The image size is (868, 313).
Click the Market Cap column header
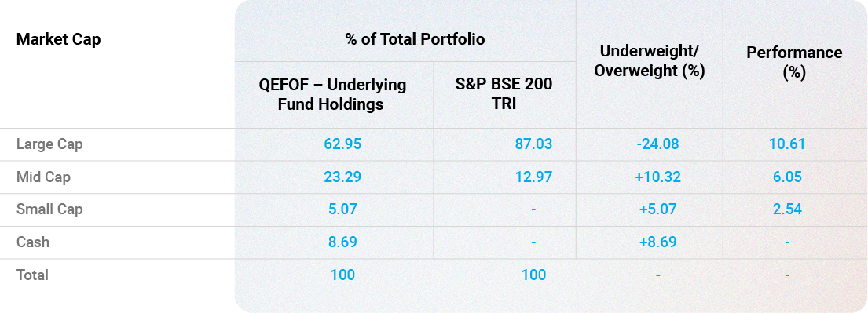click(59, 40)
